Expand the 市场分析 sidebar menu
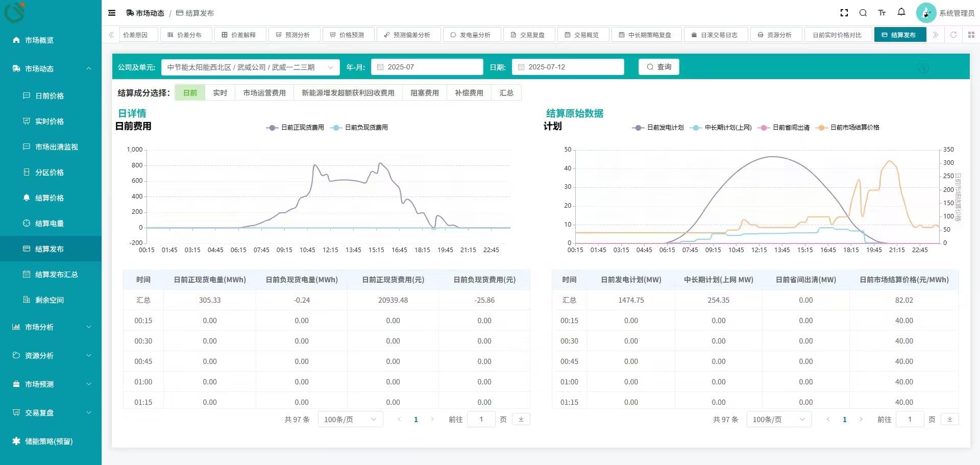 pos(51,327)
